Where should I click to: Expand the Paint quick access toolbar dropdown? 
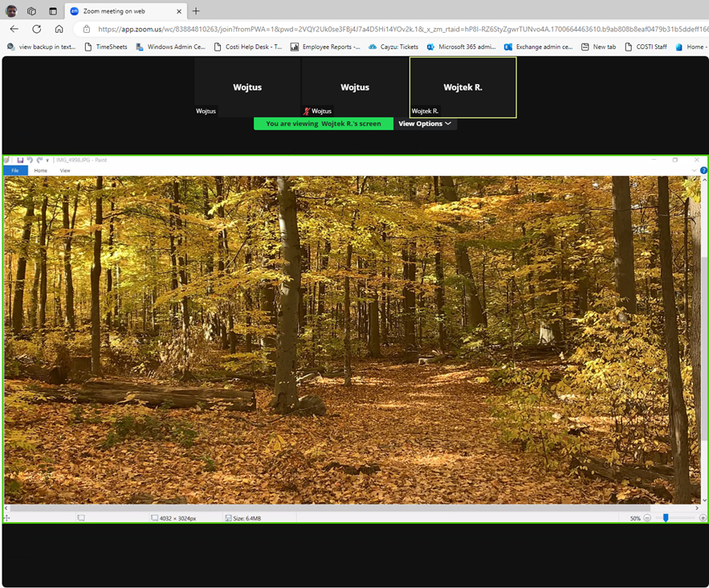pos(47,160)
